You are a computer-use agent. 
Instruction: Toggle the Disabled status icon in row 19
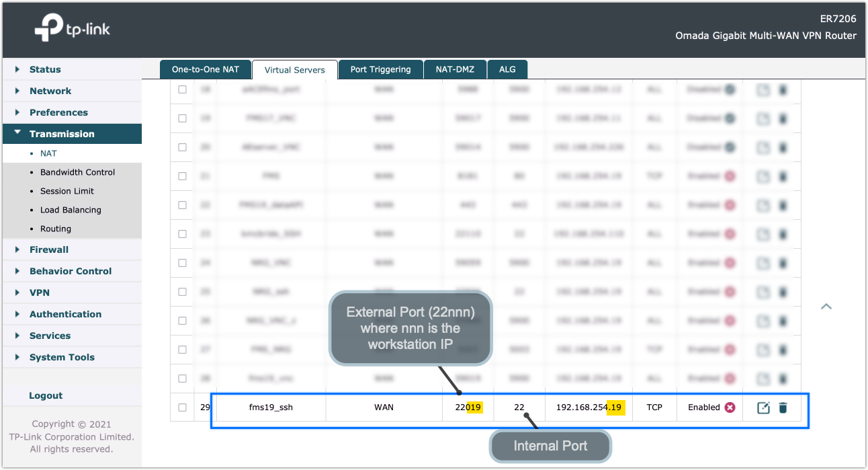[x=730, y=118]
